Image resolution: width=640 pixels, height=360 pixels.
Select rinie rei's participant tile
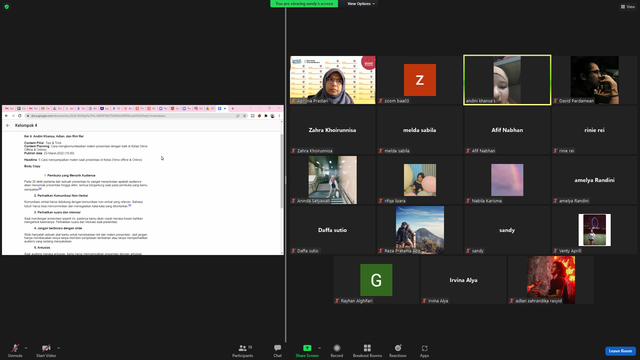594,130
